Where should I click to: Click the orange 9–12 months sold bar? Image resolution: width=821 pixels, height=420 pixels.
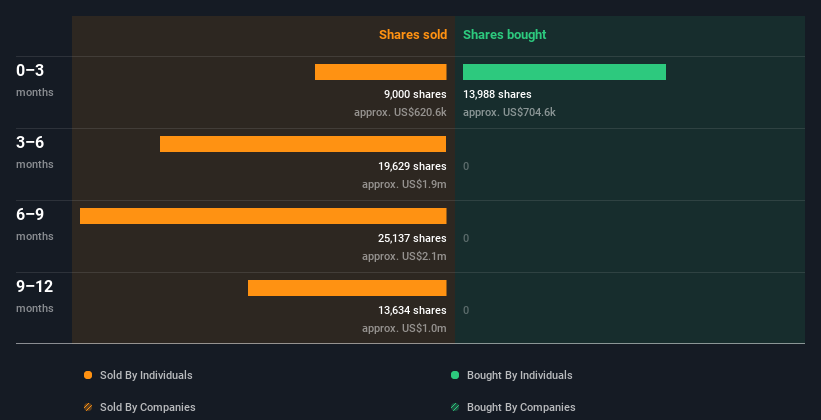coord(347,288)
